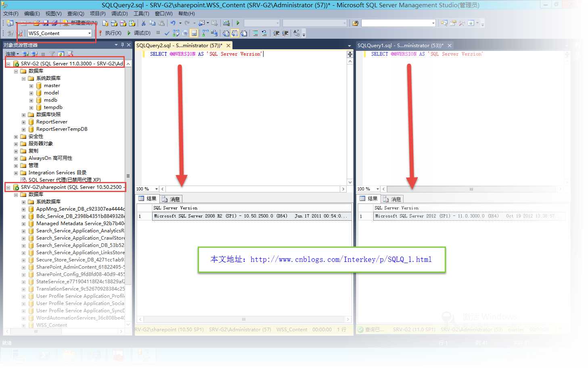Click the Uncomment selected lines icon
This screenshot has width=588, height=370.
point(264,33)
